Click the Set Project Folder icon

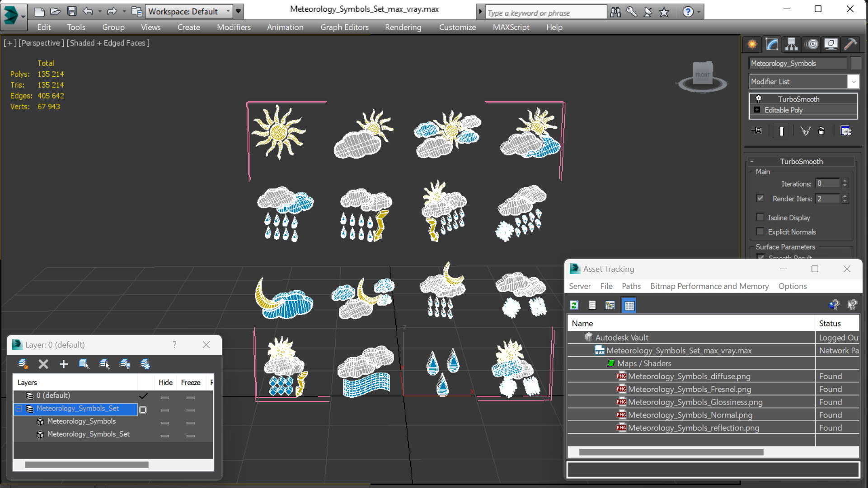pyautogui.click(x=136, y=11)
